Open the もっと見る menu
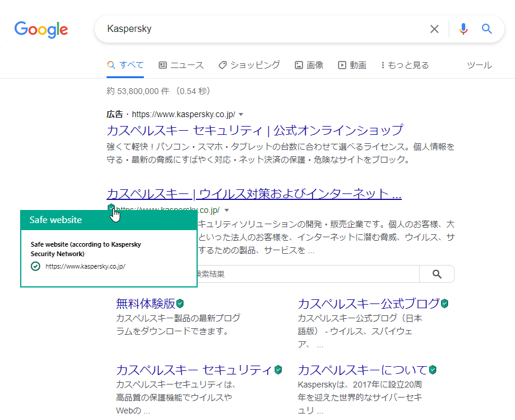515x420 pixels. pyautogui.click(x=405, y=65)
